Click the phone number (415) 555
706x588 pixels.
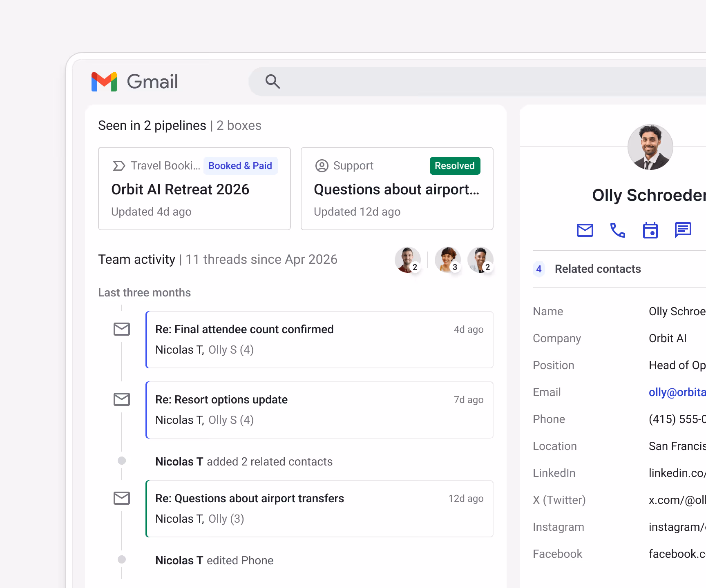tap(677, 419)
